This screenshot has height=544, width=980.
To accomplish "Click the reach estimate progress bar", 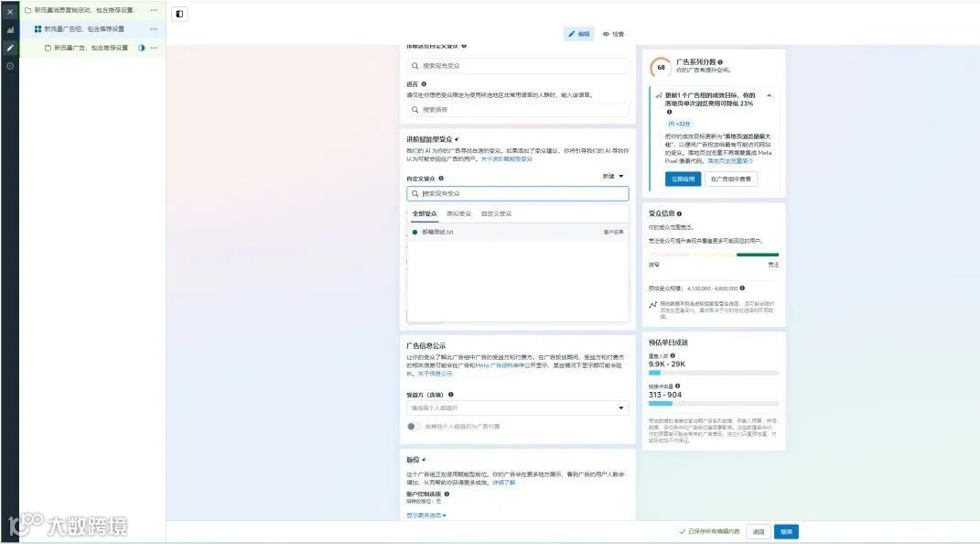I will pyautogui.click(x=714, y=373).
